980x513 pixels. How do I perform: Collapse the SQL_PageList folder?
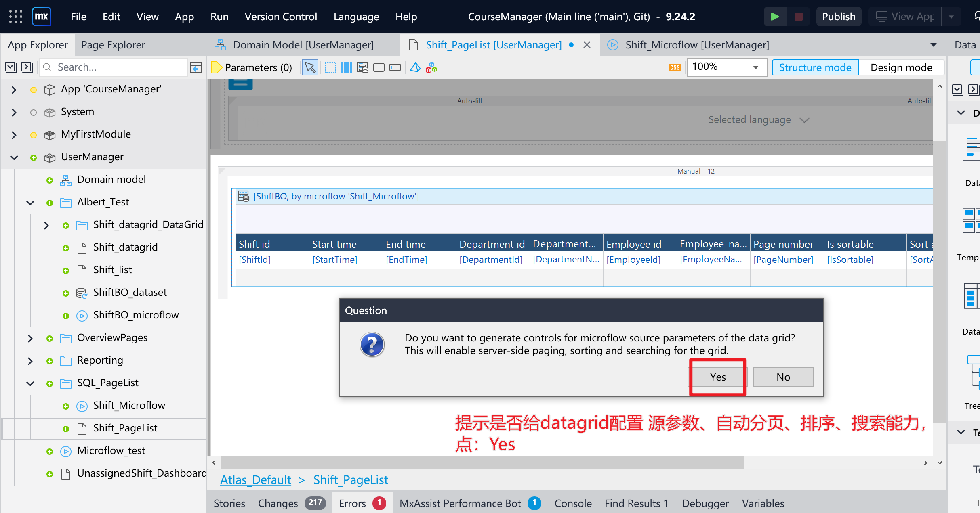(x=30, y=383)
